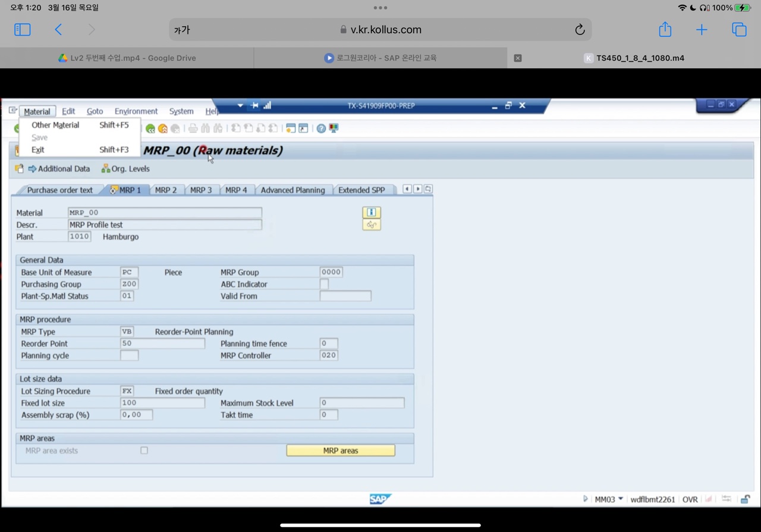Click the Find binoculars icon
This screenshot has width=761, height=532.
[206, 128]
